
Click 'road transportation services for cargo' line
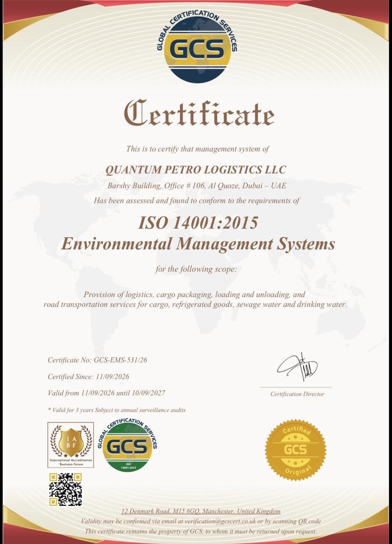click(195, 305)
